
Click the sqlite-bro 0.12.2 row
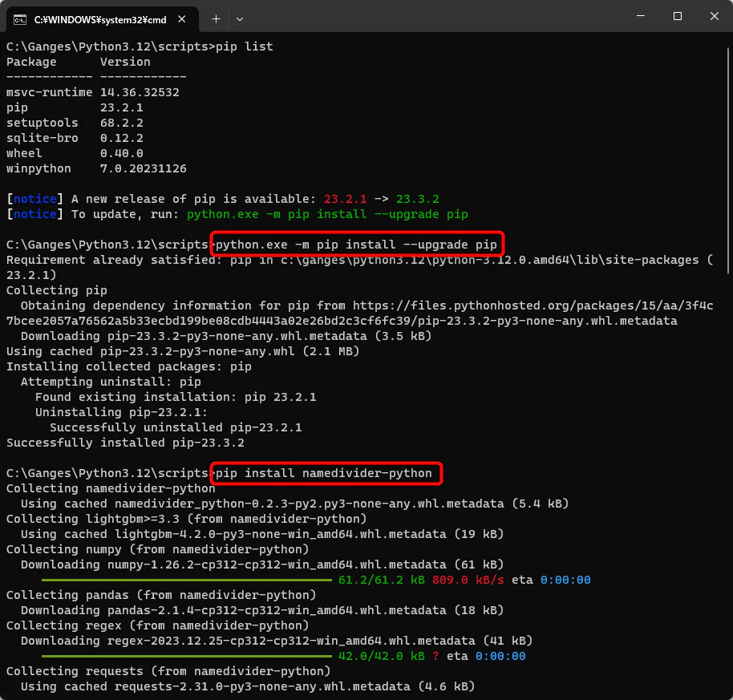tap(75, 139)
